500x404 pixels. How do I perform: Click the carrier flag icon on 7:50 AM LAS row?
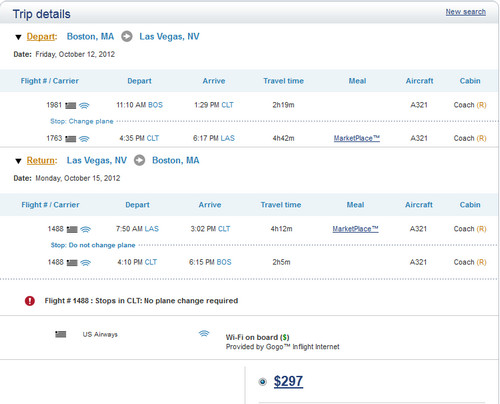(72, 229)
